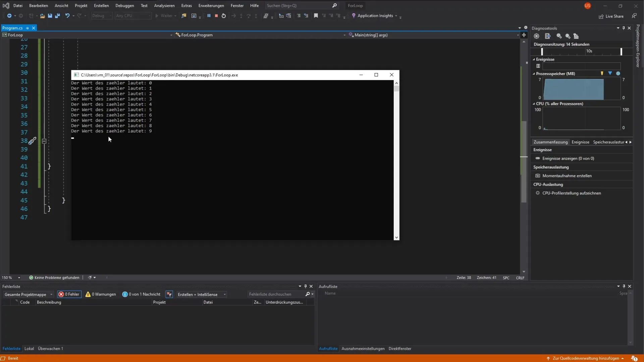This screenshot has height=362, width=644.
Task: Restart the debugging session icon
Action: click(x=224, y=16)
